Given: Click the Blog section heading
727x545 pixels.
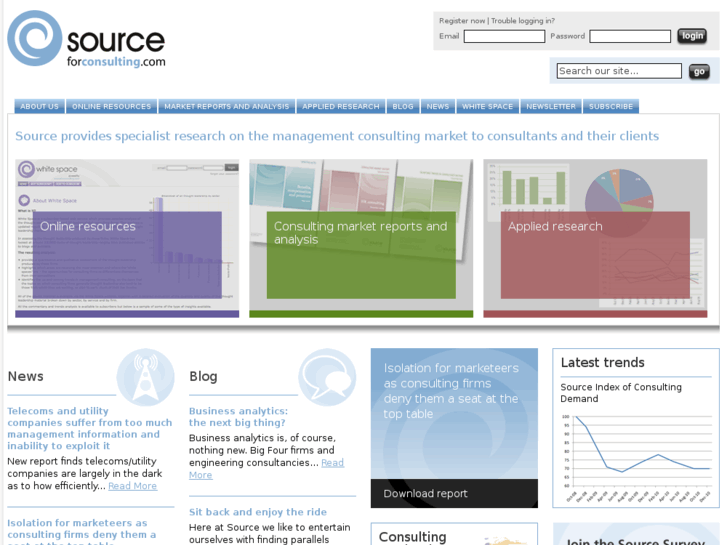Looking at the screenshot, I should tap(203, 376).
